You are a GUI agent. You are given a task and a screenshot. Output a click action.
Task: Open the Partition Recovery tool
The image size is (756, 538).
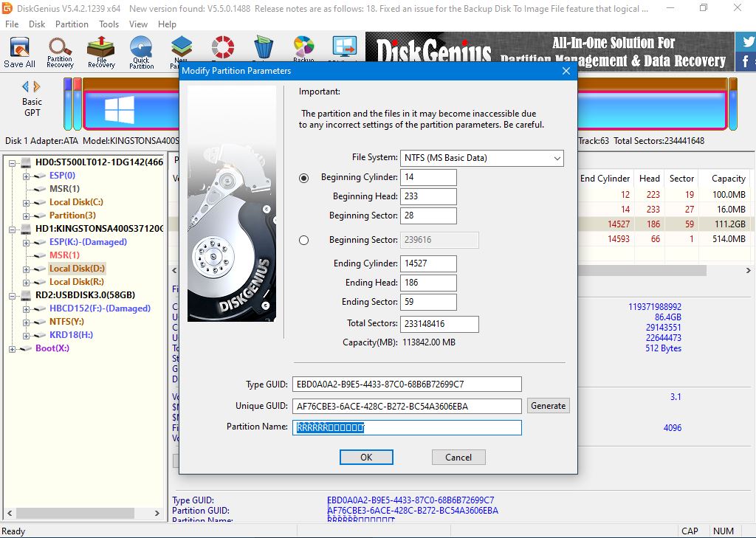coord(60,52)
